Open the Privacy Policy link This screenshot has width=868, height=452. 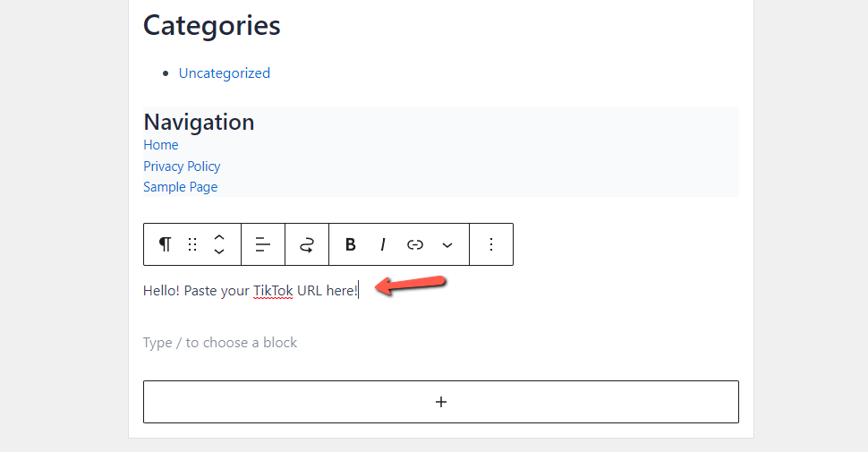[182, 166]
